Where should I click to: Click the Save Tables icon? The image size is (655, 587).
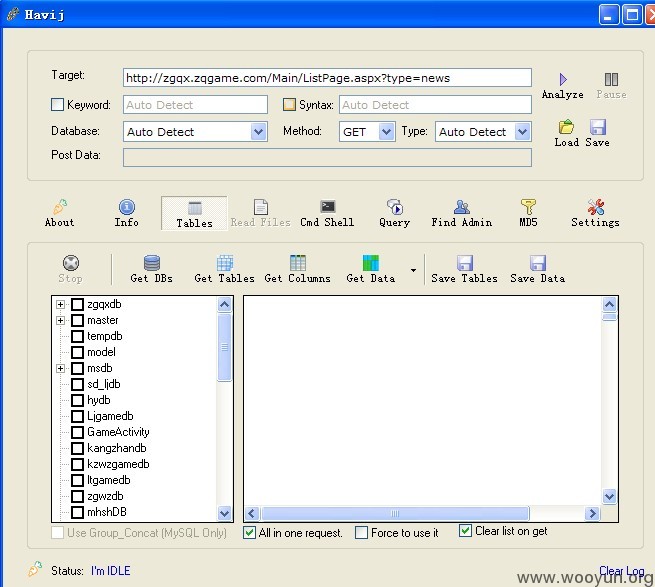tap(465, 263)
